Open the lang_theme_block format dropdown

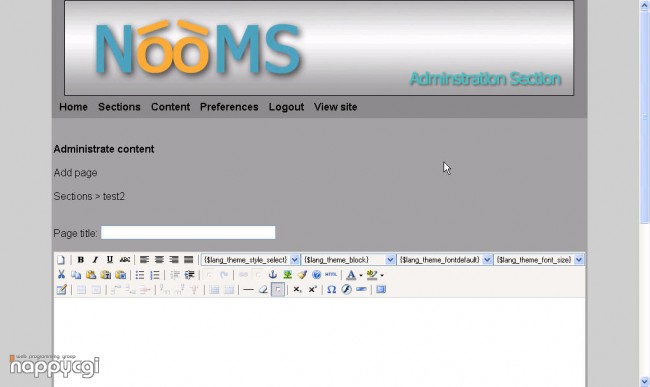[x=349, y=260]
